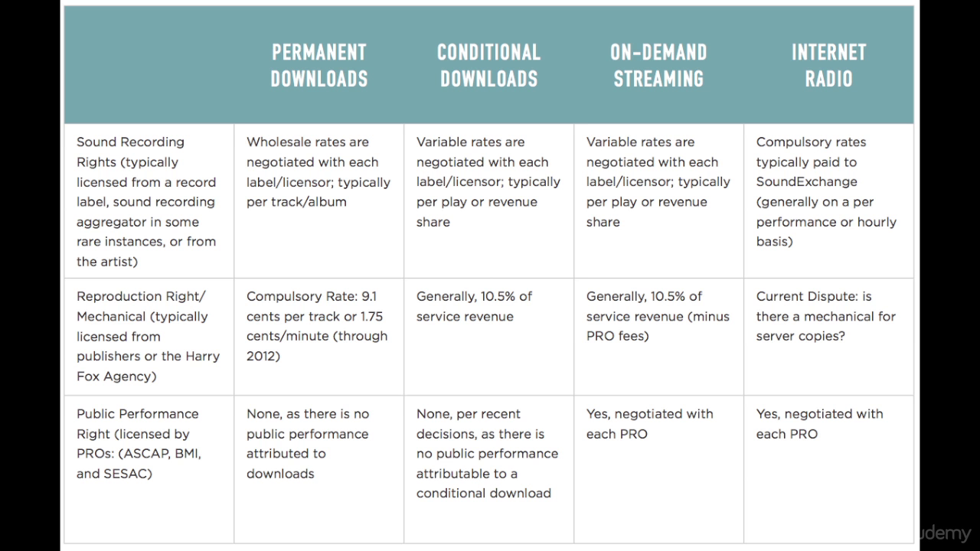Click the Internet Radio "negotiated with each PRO" cell
The width and height of the screenshot is (980, 551).
819,424
